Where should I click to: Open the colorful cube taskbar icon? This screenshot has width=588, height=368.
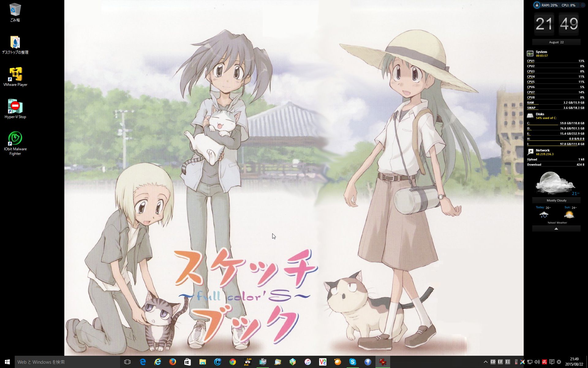(x=293, y=362)
